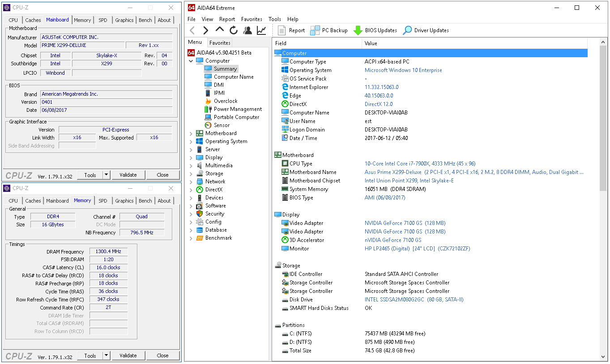
Task: Click the Benchmark icon in the tree
Action: 200,238
